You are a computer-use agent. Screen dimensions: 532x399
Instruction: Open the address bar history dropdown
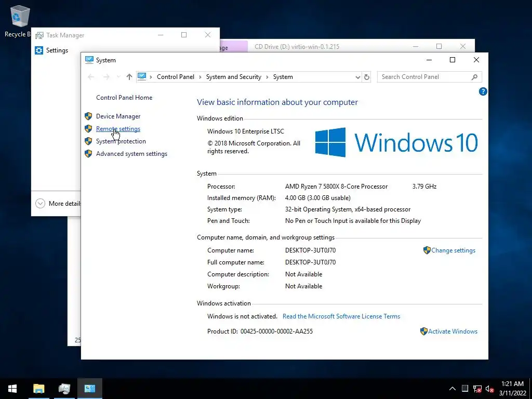pyautogui.click(x=357, y=77)
